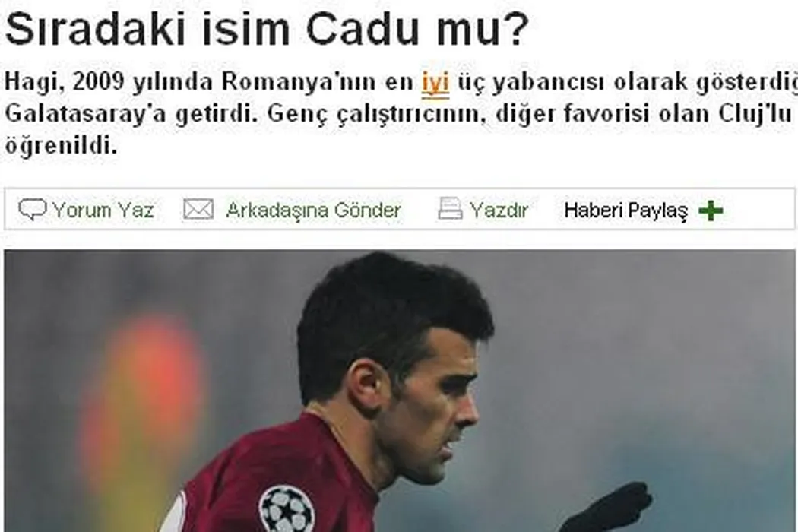Click the black gloved hand in the photo
Image resolution: width=798 pixels, height=532 pixels.
pos(606,509)
